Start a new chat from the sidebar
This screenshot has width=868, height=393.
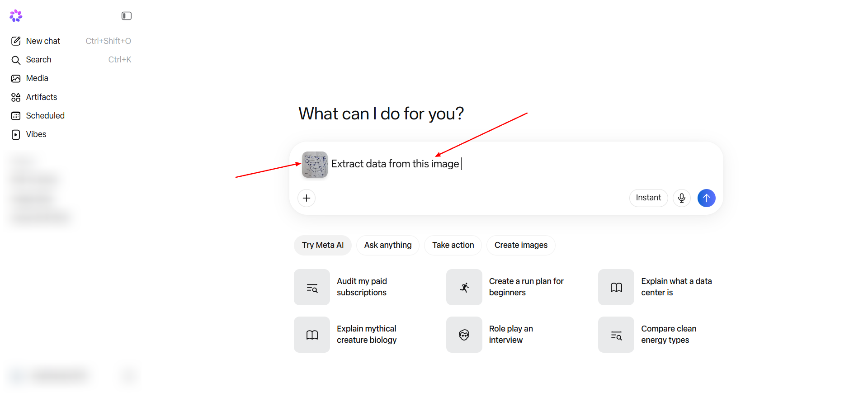(71, 41)
